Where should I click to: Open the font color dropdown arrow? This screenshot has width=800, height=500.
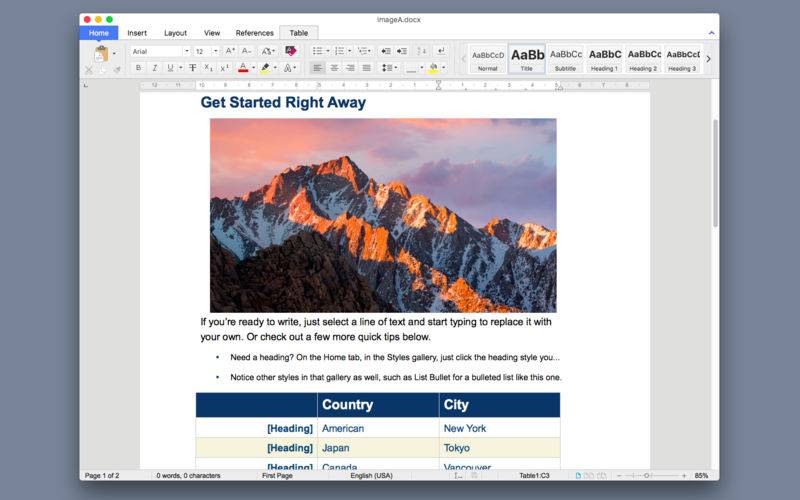(x=254, y=68)
